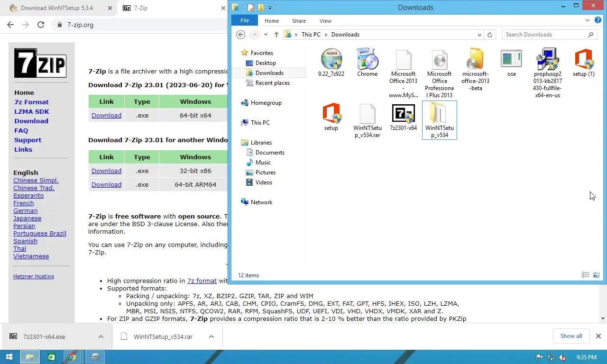
Task: Click the 7-Zip logo on the webpage
Action: [x=40, y=63]
